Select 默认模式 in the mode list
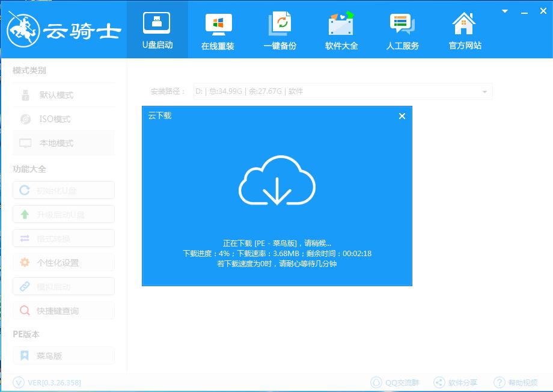553x392 pixels. (64, 95)
